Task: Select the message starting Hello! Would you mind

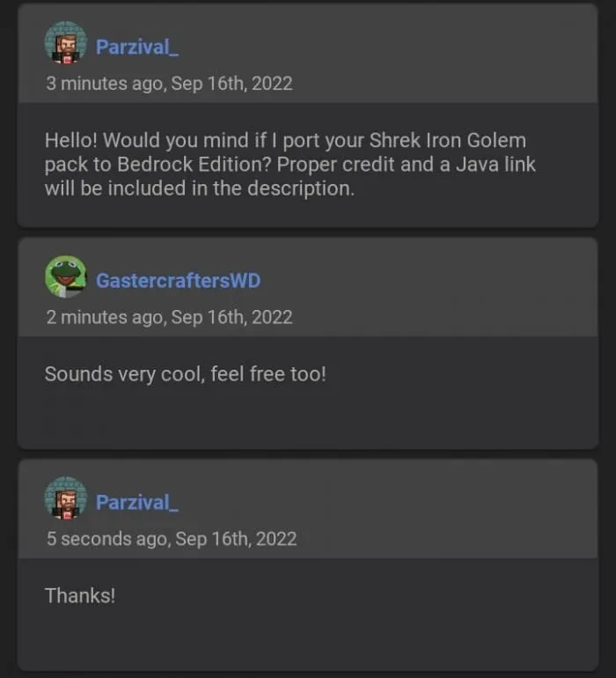Action: (290, 165)
